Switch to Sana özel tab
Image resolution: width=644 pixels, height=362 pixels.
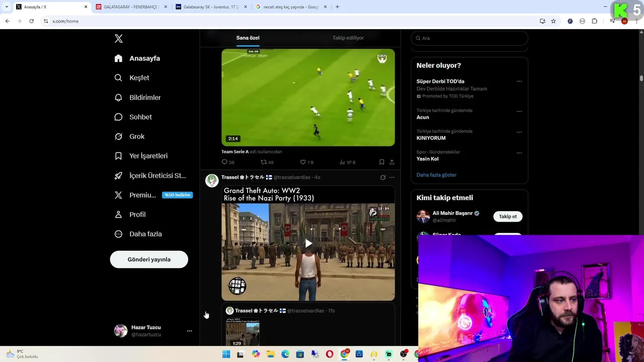tap(248, 38)
